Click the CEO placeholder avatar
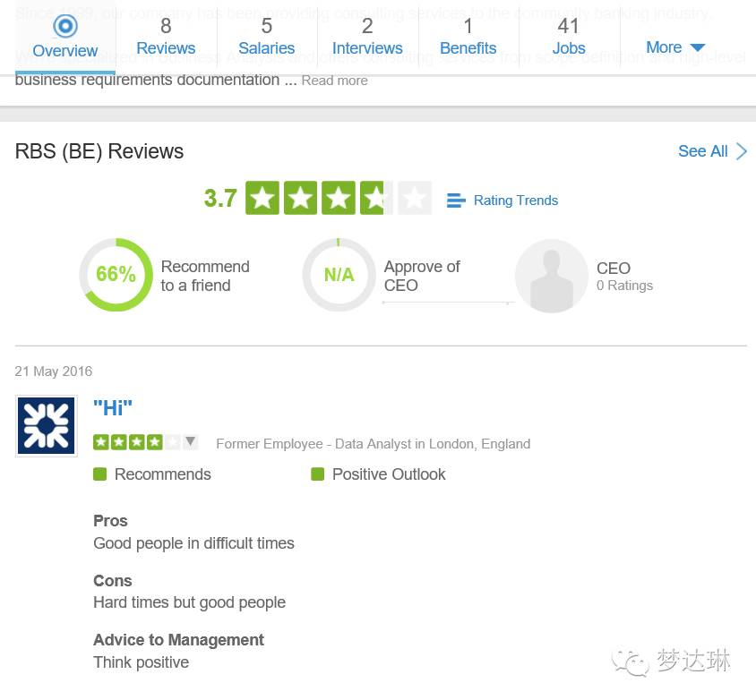This screenshot has height=700, width=756. tap(552, 276)
